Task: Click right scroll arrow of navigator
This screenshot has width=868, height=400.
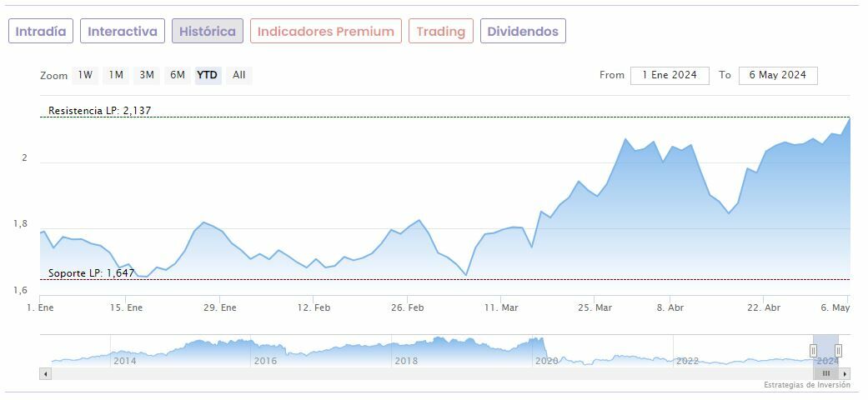Action: coord(845,373)
